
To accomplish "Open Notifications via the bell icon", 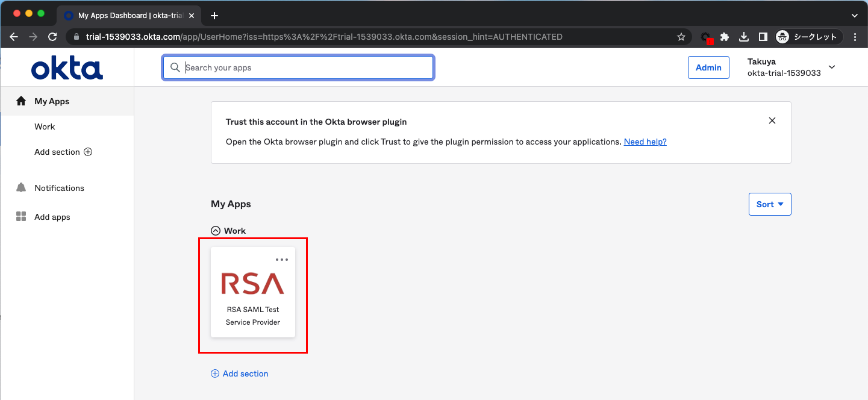I will 21,188.
